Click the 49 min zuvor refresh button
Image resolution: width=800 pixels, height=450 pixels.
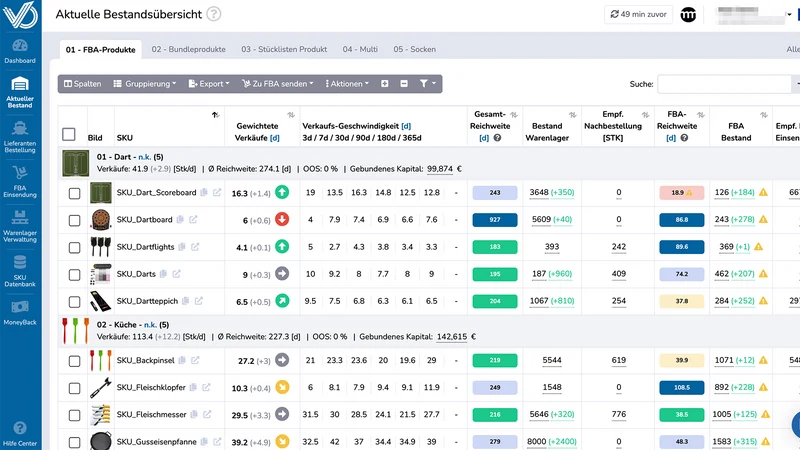click(x=638, y=14)
